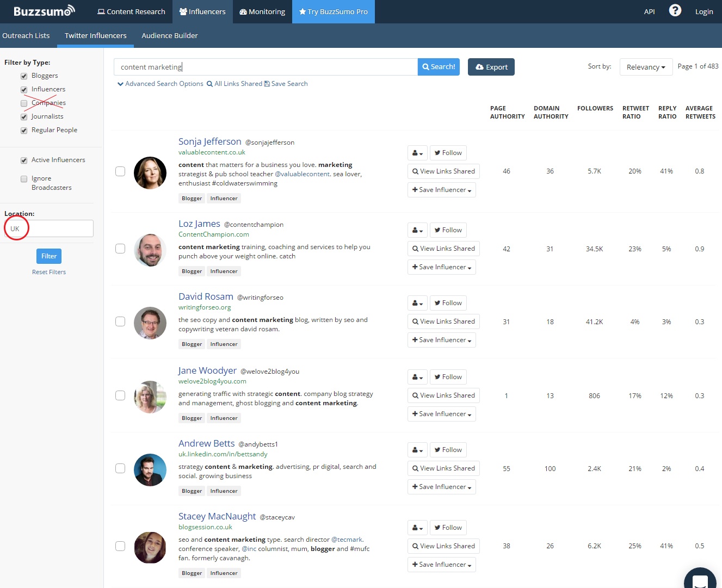Open Andrew Betts name link
Screen dimensions: 722x588
[x=207, y=443]
